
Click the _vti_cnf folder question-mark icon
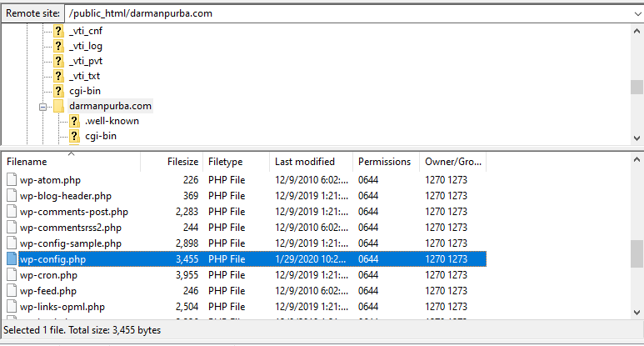coord(58,31)
